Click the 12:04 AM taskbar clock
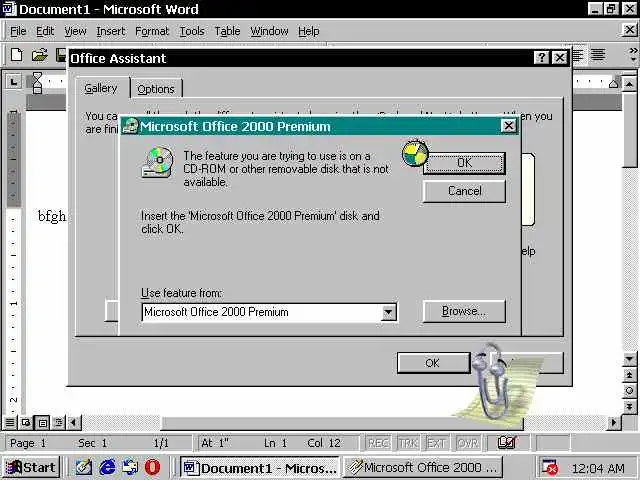640x480 pixels. coord(598,468)
